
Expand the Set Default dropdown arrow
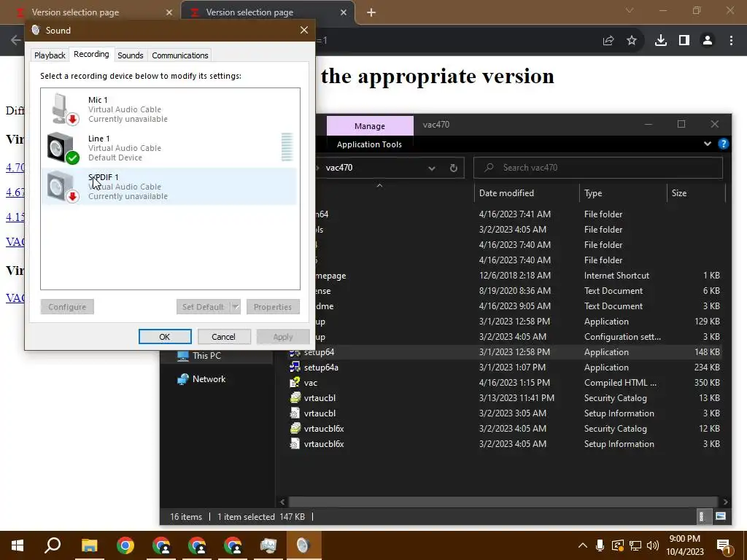236,307
